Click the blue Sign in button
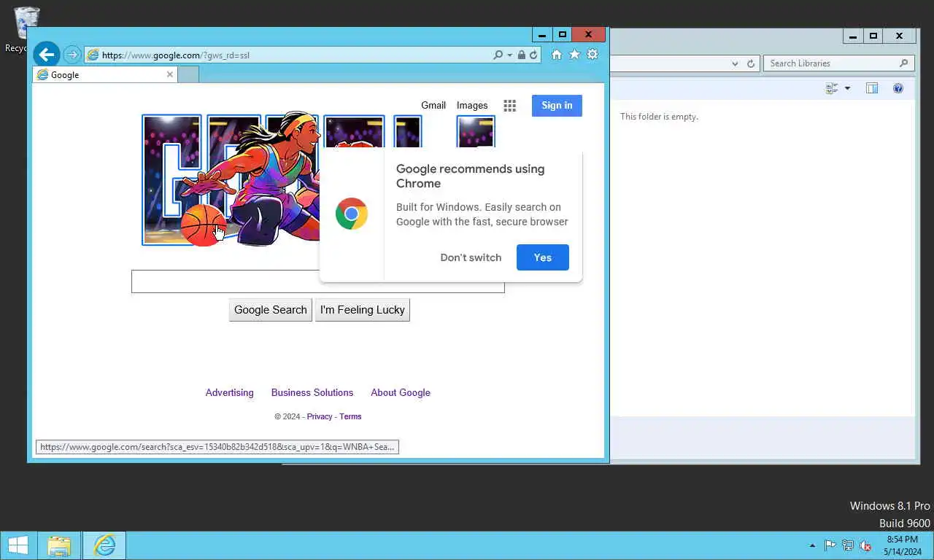This screenshot has height=560, width=934. coord(557,106)
